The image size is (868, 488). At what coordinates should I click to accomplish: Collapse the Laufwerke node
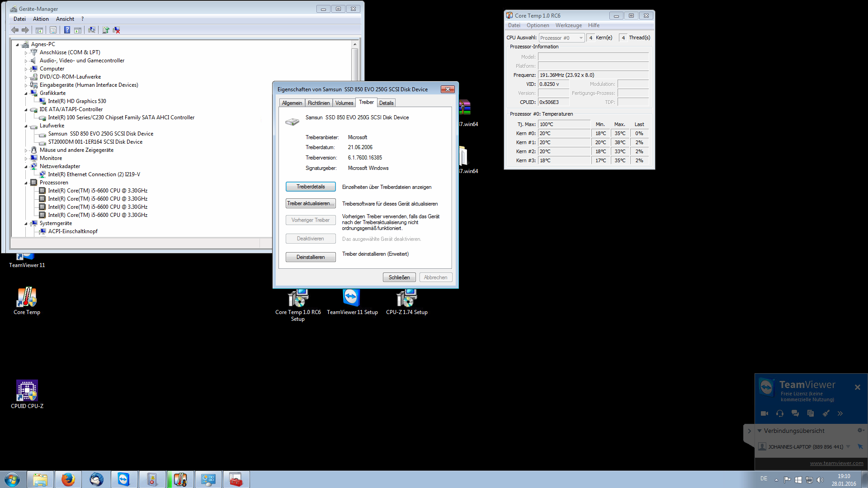click(26, 126)
